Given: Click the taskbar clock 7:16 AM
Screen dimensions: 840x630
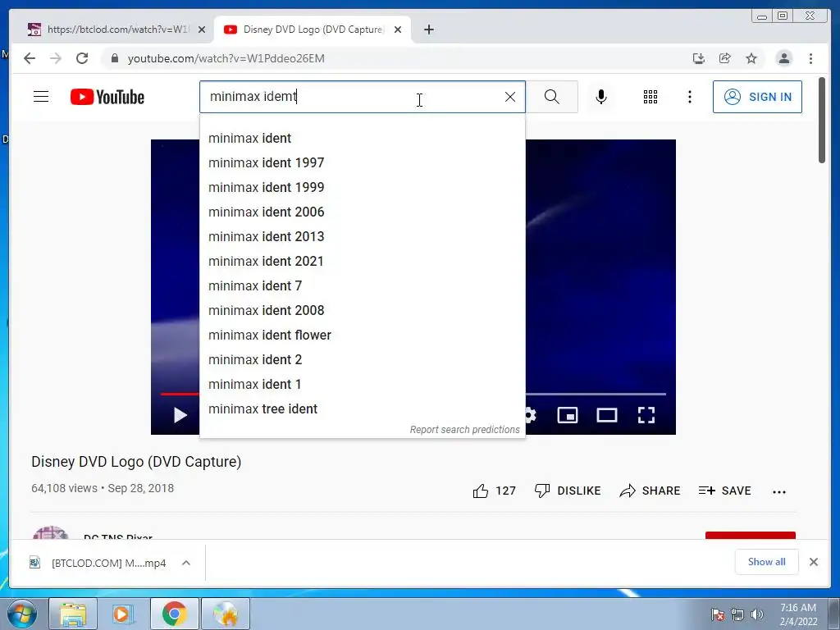Looking at the screenshot, I should pos(798,614).
